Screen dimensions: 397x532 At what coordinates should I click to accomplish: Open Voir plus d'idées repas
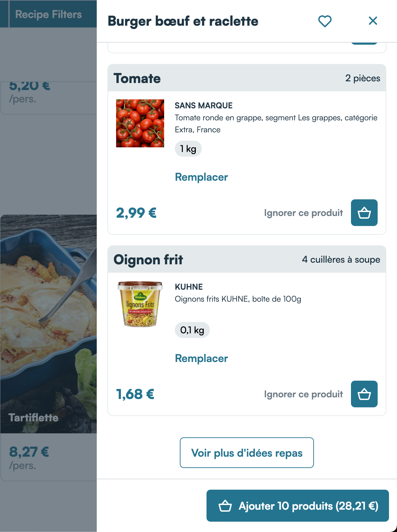pos(247,453)
